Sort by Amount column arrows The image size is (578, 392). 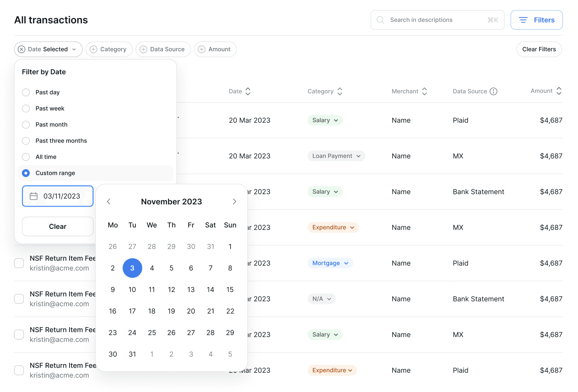pyautogui.click(x=559, y=91)
